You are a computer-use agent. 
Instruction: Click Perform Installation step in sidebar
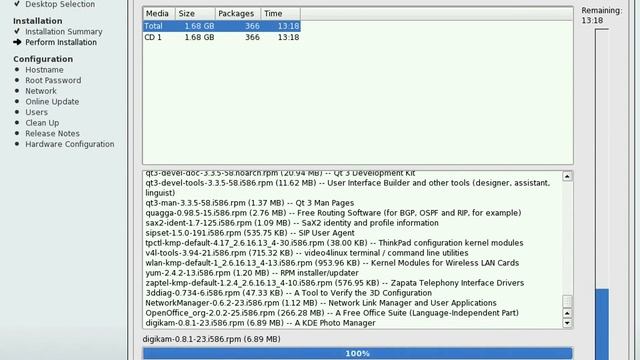[x=61, y=42]
